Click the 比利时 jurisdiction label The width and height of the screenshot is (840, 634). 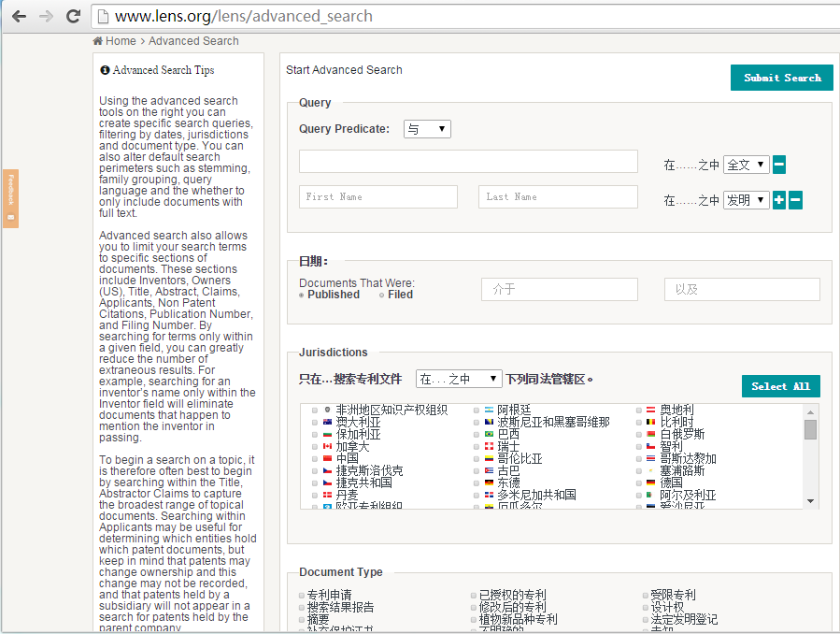pyautogui.click(x=676, y=422)
